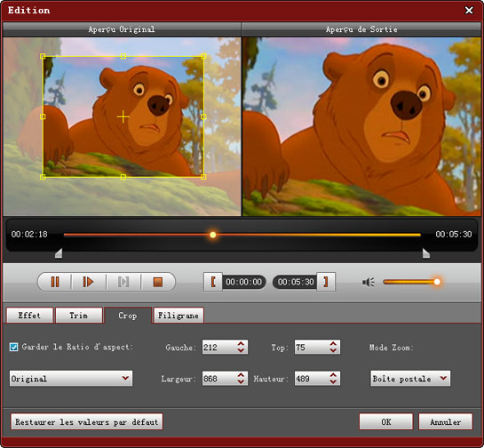Screen dimensions: 484x448
Task: Click the Annuler button
Action: (x=446, y=421)
